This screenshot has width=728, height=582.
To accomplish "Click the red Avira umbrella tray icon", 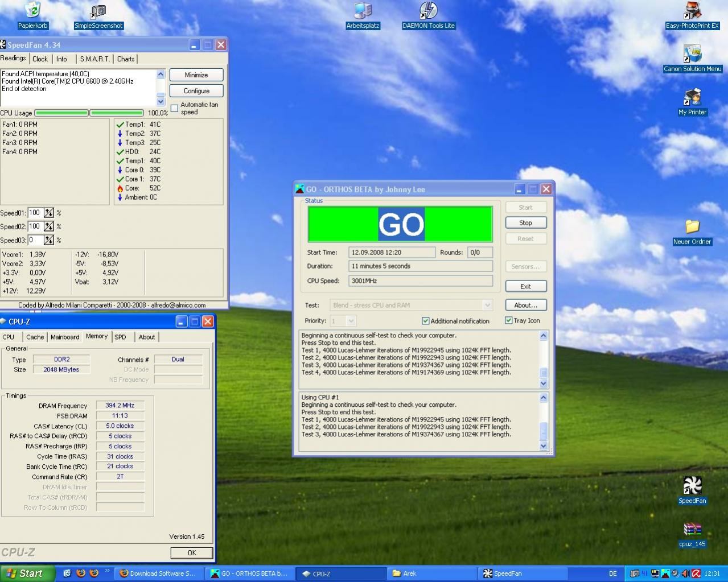I will point(696,573).
